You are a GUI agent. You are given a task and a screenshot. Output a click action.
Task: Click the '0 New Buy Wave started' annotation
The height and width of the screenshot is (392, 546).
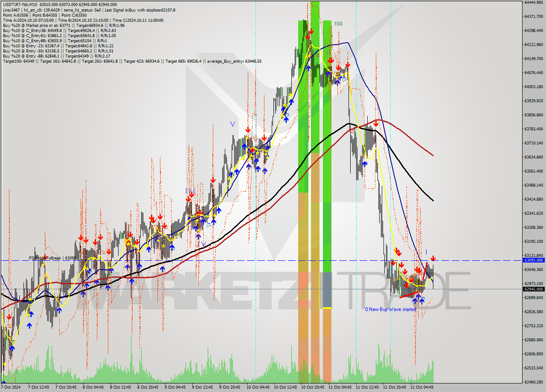click(x=390, y=309)
